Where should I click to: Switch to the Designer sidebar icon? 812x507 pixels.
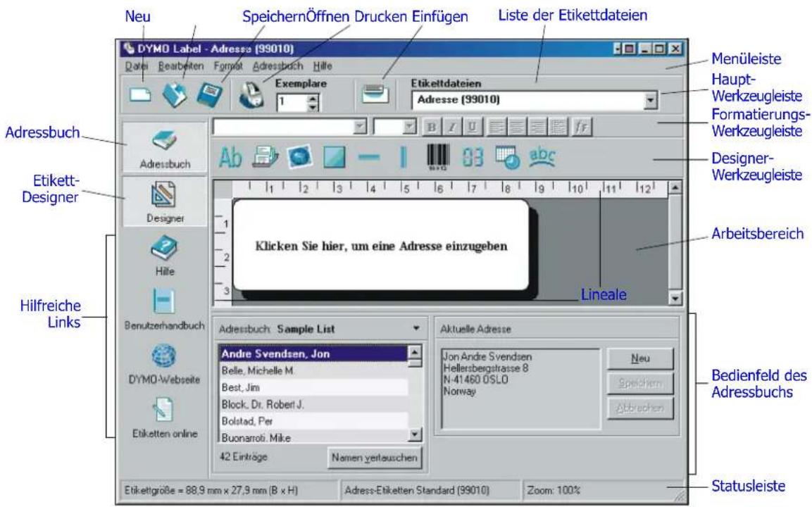(165, 202)
